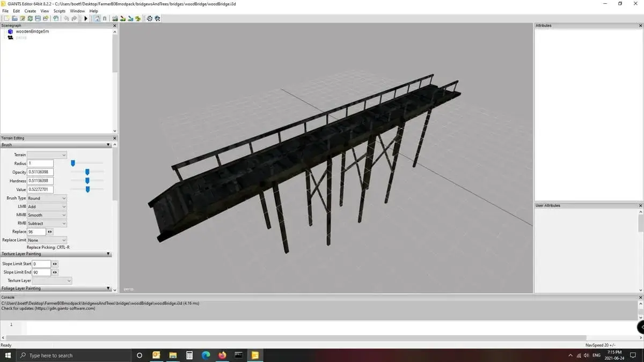The width and height of the screenshot is (644, 362).
Task: Click inside the Radius input field
Action: pos(40,163)
